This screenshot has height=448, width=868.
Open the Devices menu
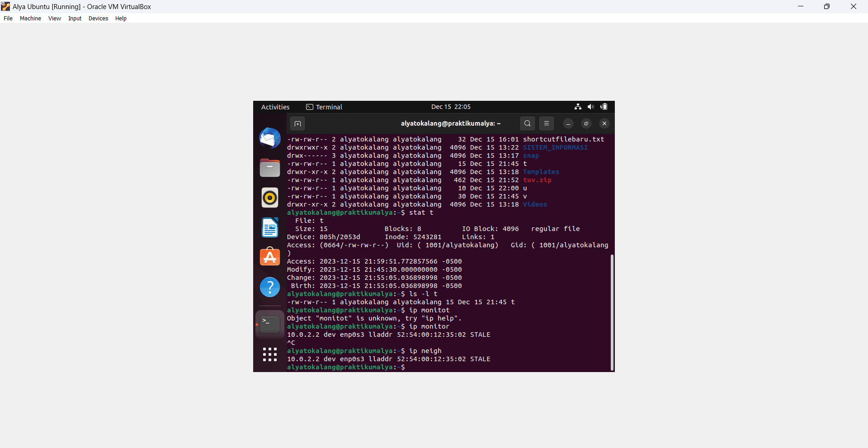click(x=99, y=19)
